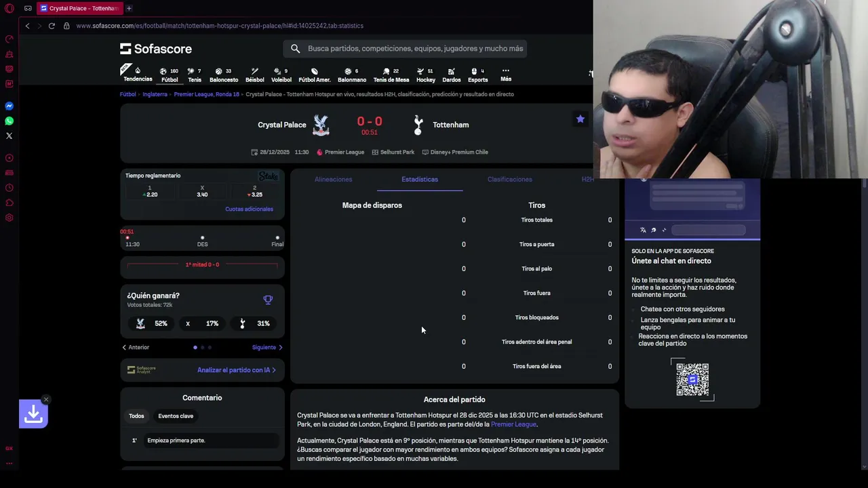Select the Esports category
868x488 pixels.
click(x=478, y=75)
